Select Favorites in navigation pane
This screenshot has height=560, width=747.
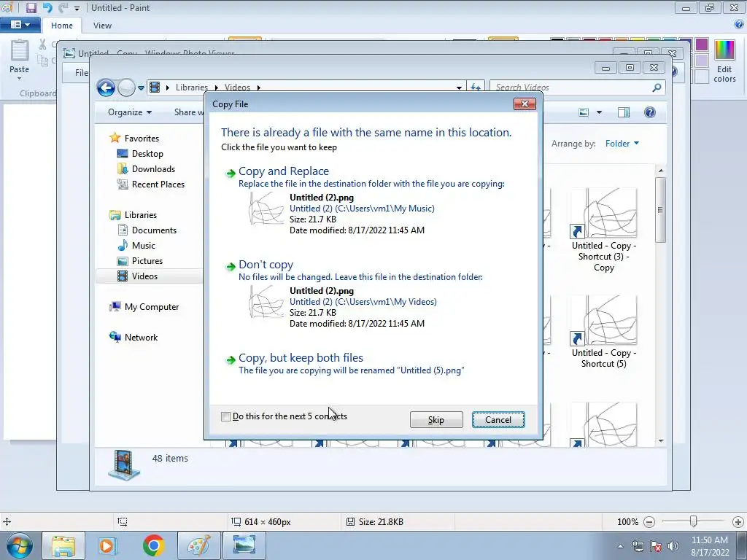142,138
